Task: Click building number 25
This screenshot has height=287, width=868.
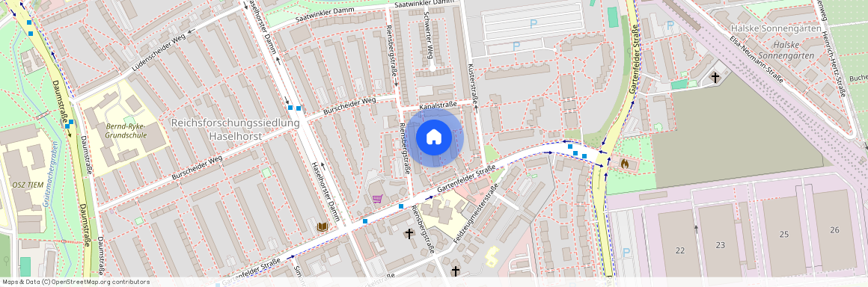Action: click(x=784, y=235)
